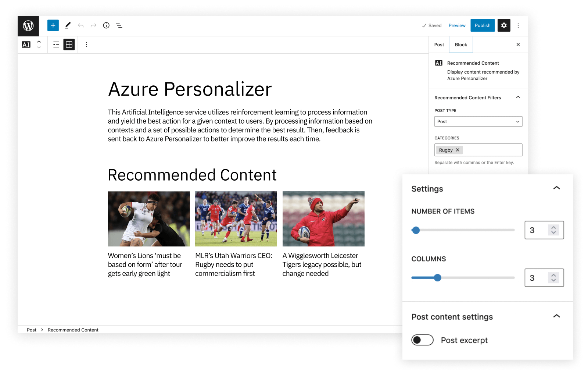Adjust the Number of Items slider
588x373 pixels.
click(463, 230)
